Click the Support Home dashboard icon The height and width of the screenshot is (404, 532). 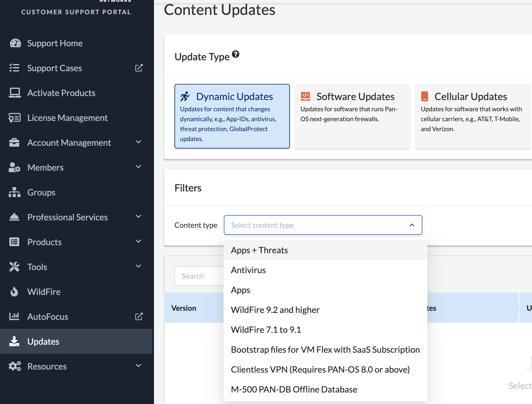[x=15, y=43]
